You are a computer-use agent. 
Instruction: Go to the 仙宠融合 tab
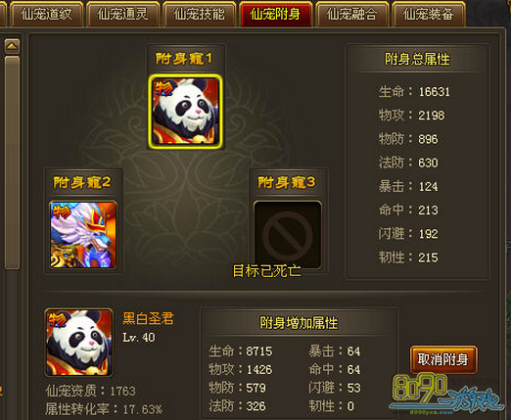tap(351, 14)
